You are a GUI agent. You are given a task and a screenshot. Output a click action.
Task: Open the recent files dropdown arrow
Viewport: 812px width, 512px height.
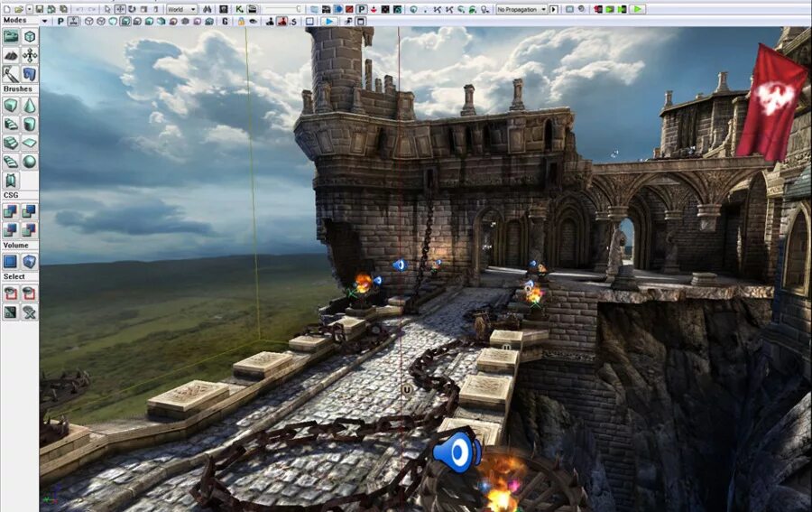click(29, 9)
